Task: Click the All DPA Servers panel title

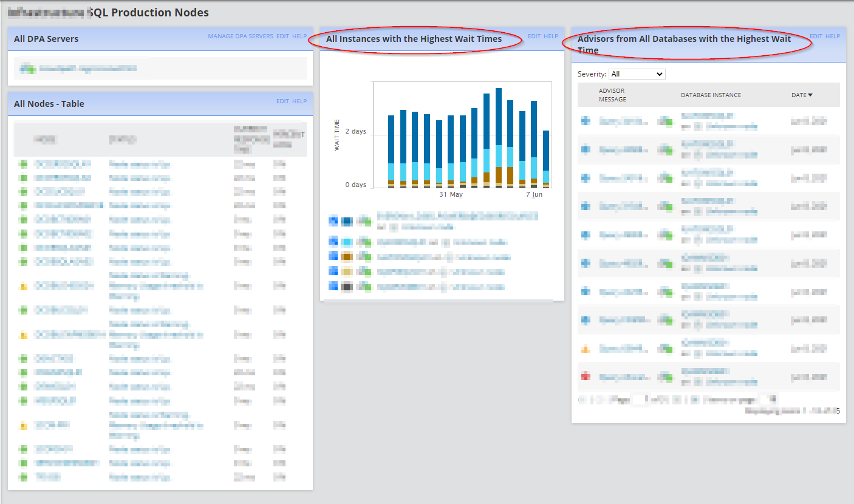Action: [x=46, y=39]
